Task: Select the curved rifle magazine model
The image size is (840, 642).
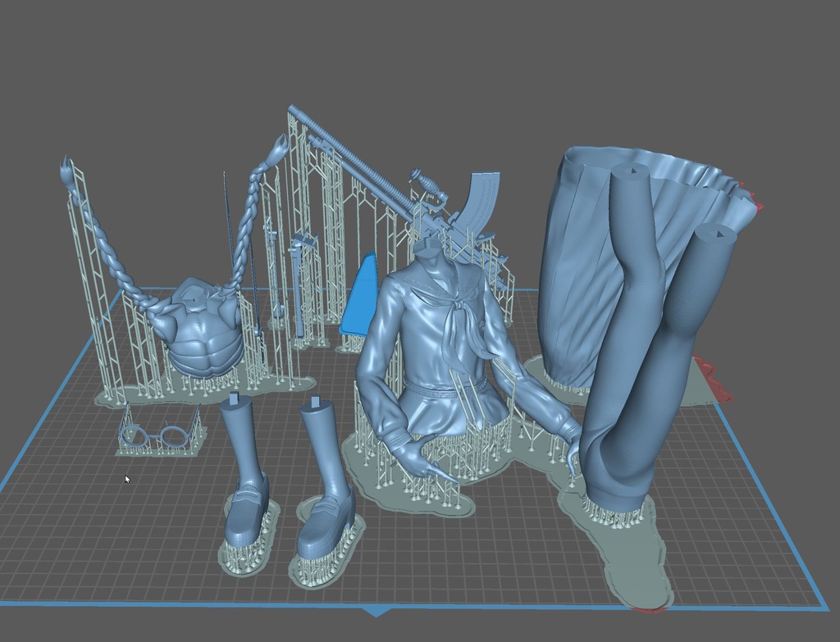Action: [x=481, y=201]
